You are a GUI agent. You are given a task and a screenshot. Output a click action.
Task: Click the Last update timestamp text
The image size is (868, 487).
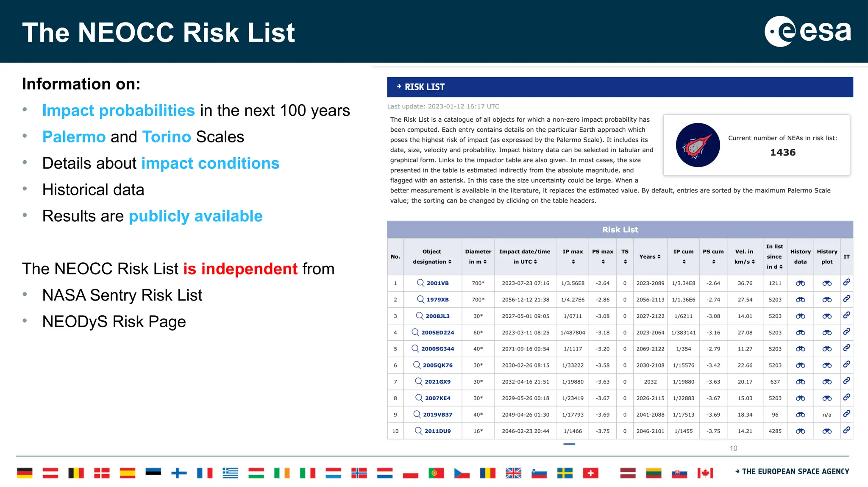coord(443,106)
